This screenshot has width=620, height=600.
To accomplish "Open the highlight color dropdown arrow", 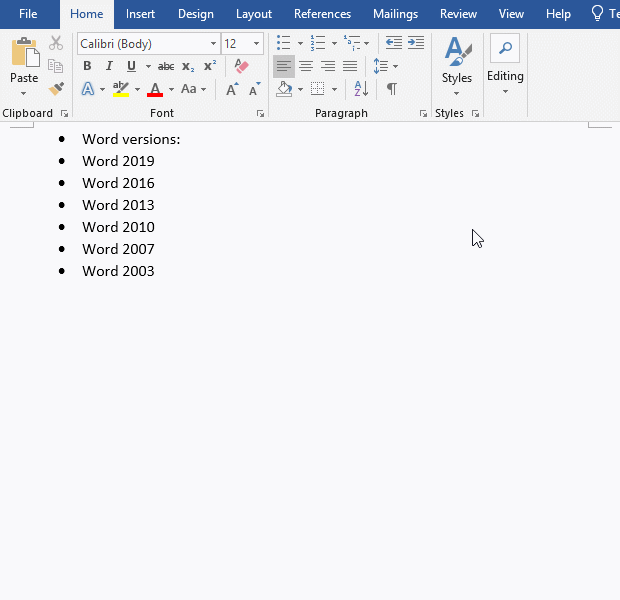I will point(137,90).
